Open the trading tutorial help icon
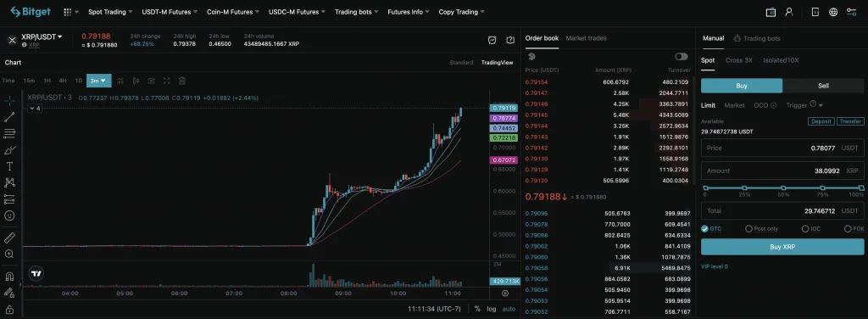 pos(510,40)
